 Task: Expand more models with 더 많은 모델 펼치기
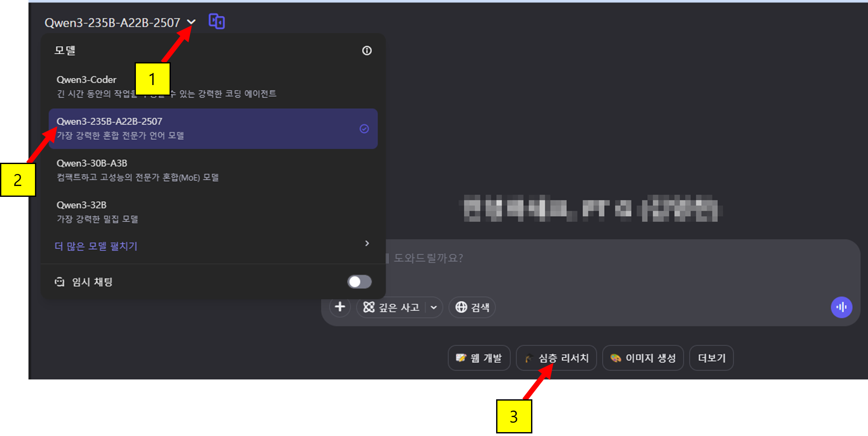click(x=96, y=246)
